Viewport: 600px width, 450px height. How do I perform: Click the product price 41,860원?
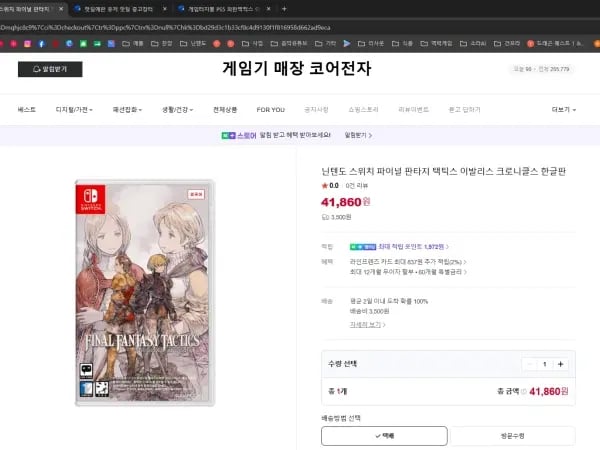click(346, 202)
